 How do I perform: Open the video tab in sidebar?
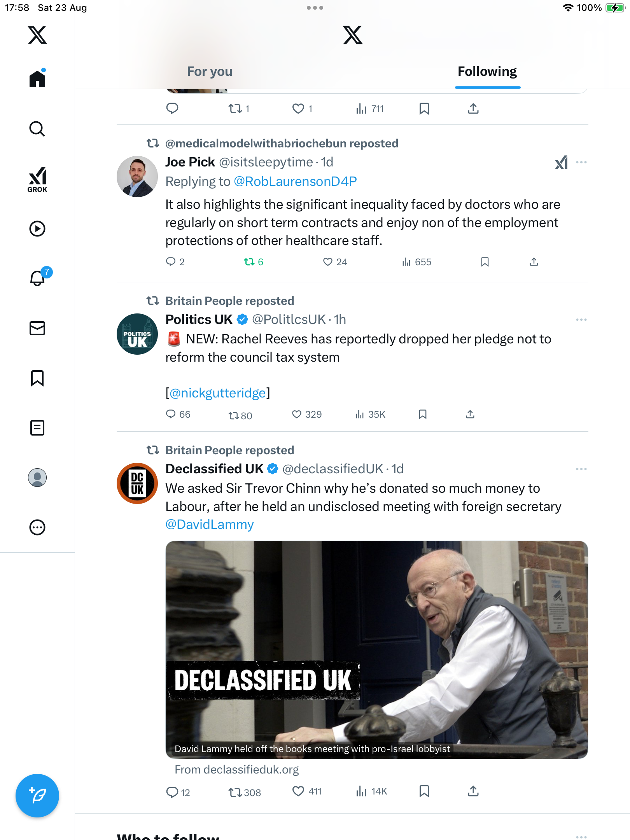[x=37, y=229]
